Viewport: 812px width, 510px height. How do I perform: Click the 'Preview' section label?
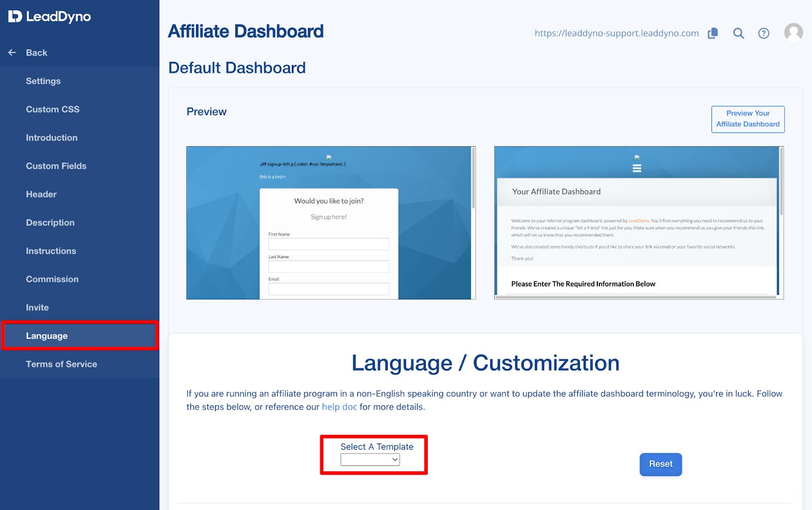207,112
